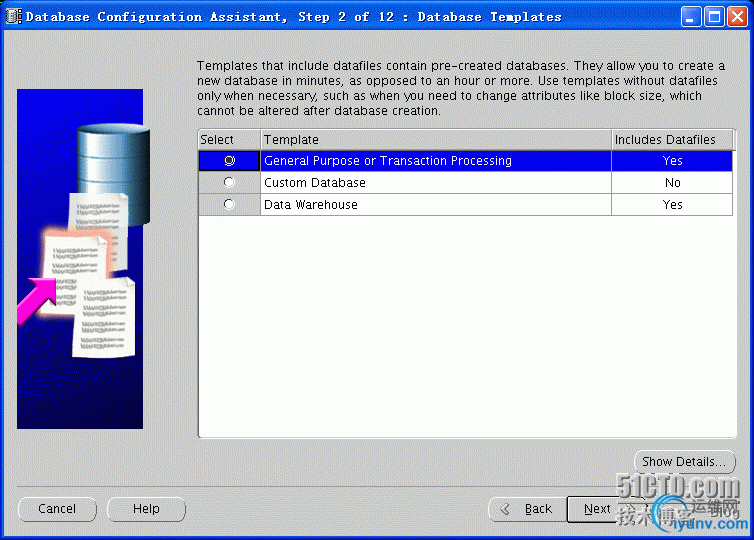Click the Show Details button
This screenshot has width=754, height=540.
point(684,462)
